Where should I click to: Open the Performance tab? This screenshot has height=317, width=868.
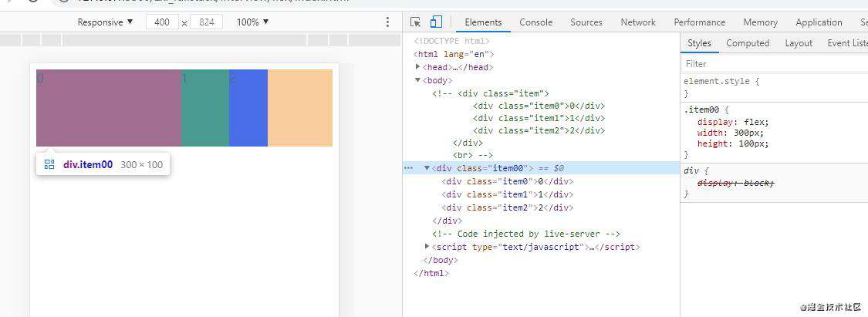click(x=699, y=22)
